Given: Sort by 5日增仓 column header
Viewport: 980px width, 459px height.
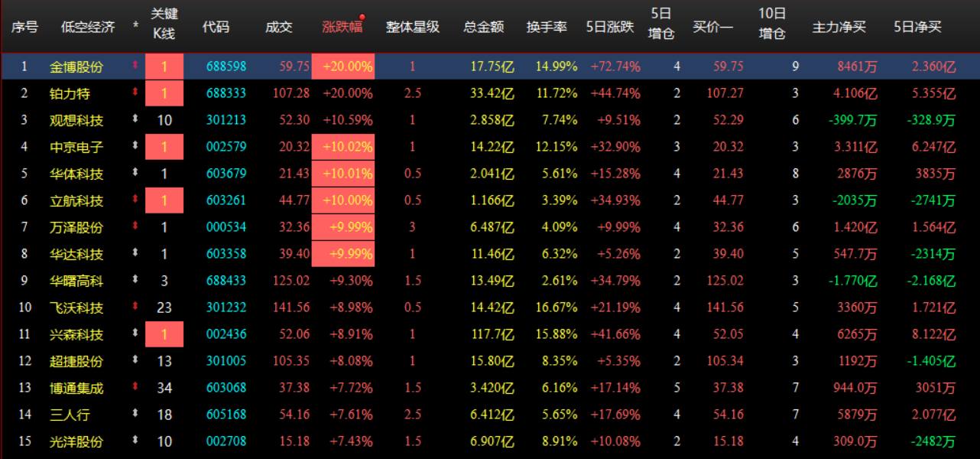Looking at the screenshot, I should click(661, 24).
